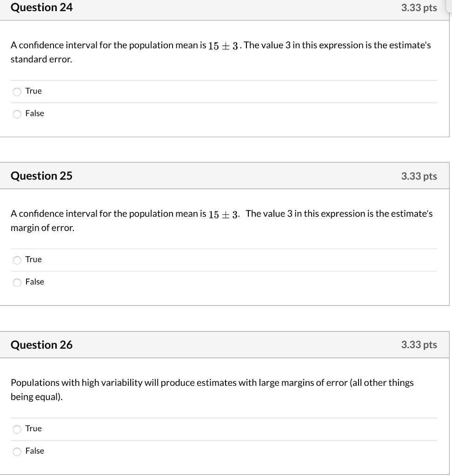Viewport: 452px width, 476px height.
Task: Select False for Question 26
Action: click(16, 451)
